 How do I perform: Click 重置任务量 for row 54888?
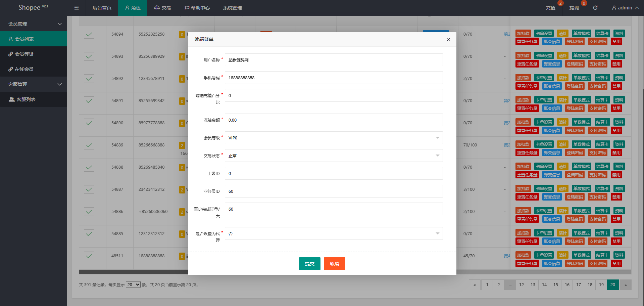point(527,175)
